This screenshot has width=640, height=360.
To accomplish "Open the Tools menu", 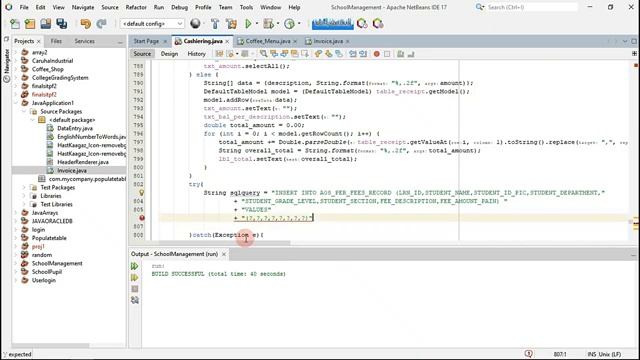I will click(246, 7).
